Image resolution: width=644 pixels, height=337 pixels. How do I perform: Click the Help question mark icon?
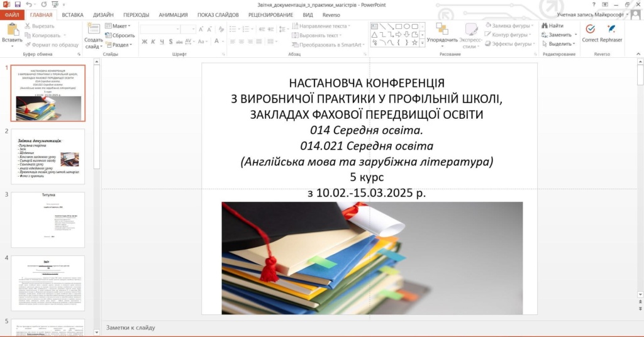tap(594, 4)
